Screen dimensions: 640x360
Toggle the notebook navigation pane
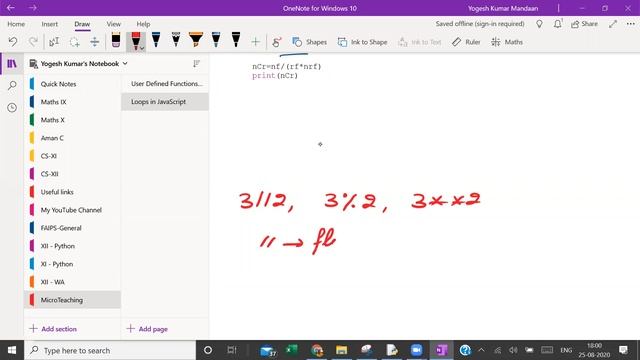tap(12, 64)
